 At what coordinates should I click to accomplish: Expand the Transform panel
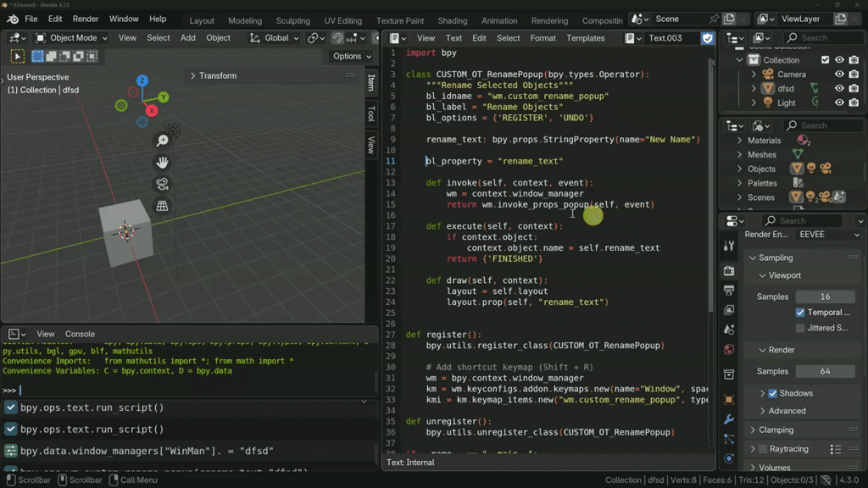213,75
